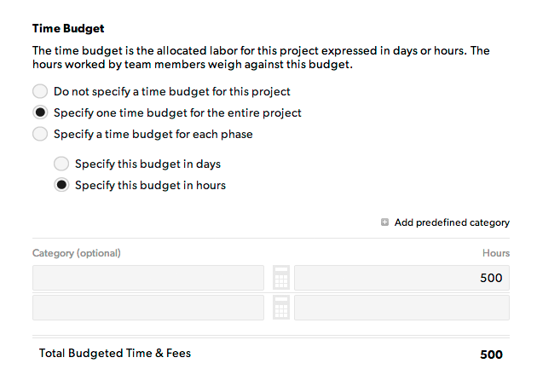Click the 'Total Budgeted Time & Fees' label
This screenshot has height=392, width=537.
[x=115, y=353]
